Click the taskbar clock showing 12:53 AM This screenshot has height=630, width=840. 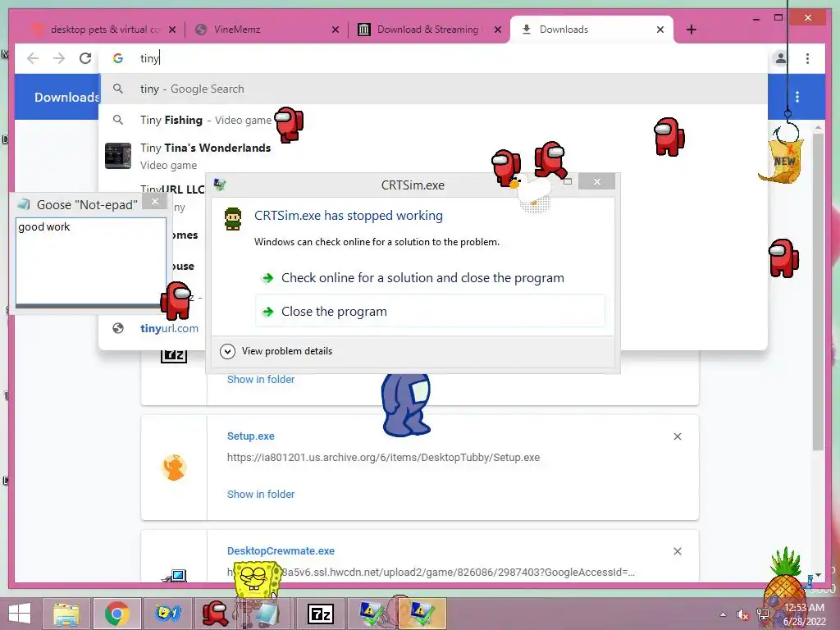[804, 614]
